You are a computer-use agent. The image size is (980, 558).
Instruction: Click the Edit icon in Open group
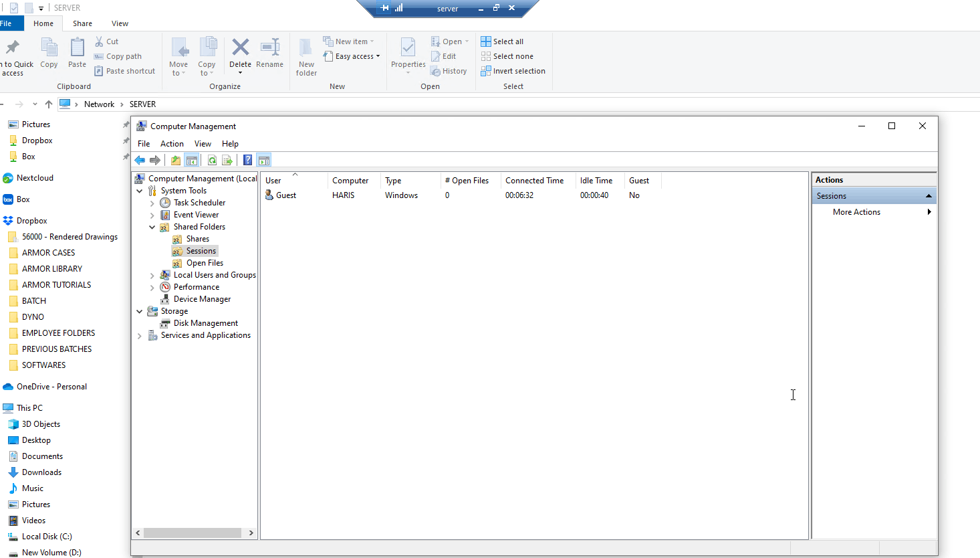coord(436,56)
